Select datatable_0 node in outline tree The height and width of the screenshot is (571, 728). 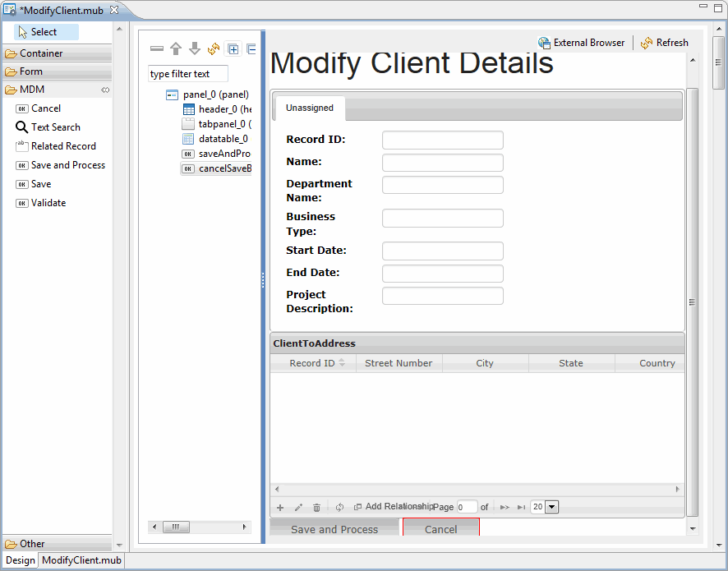(216, 139)
